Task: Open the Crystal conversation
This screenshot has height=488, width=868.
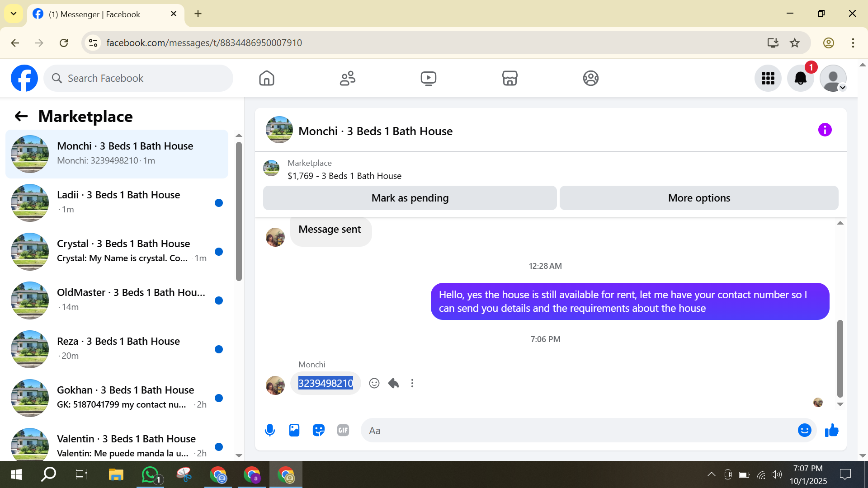Action: (x=117, y=251)
